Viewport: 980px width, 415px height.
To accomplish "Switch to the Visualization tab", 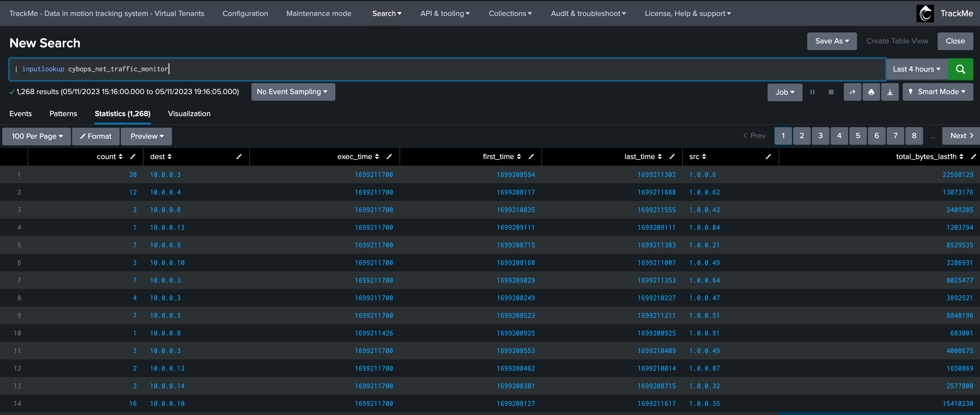I will coord(189,114).
